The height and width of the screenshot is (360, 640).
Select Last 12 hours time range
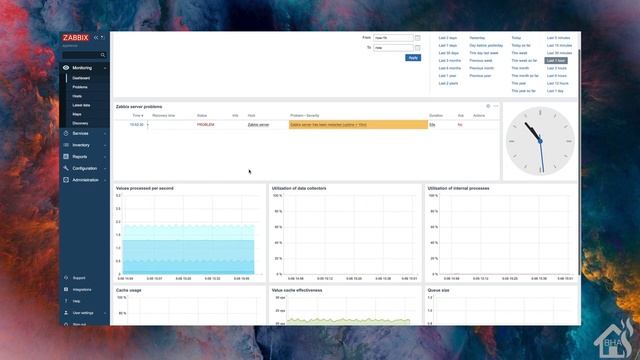558,83
